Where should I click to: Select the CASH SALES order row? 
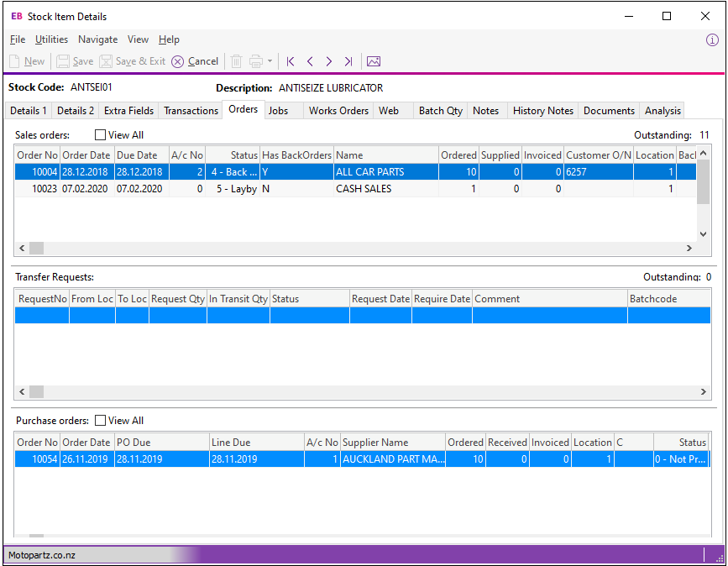(x=363, y=189)
